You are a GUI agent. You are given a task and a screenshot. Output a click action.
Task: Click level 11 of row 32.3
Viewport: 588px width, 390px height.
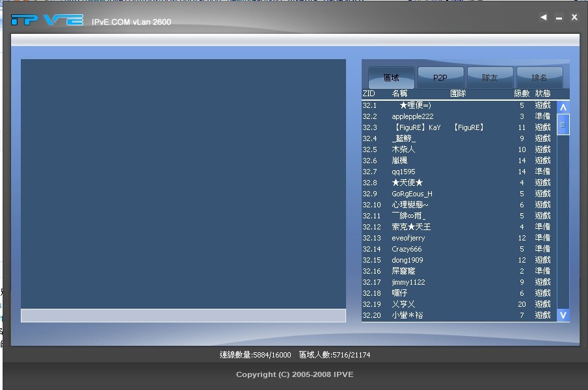[x=522, y=127]
